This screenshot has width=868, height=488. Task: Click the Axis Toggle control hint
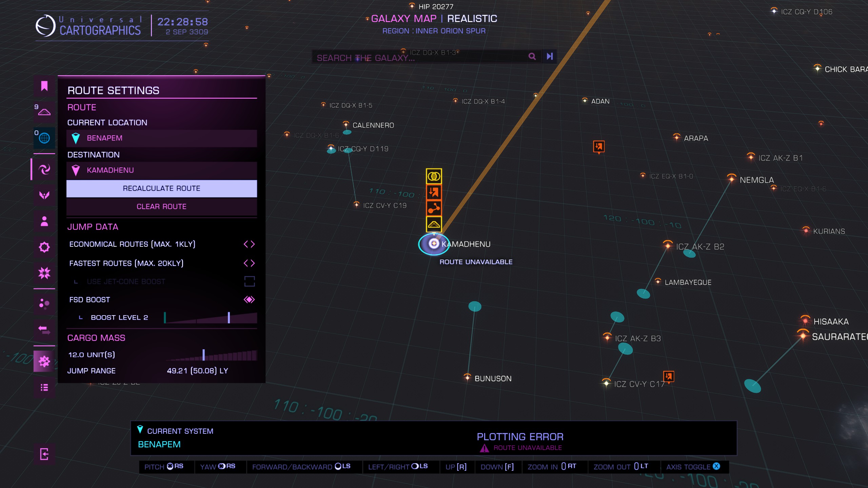tap(693, 467)
